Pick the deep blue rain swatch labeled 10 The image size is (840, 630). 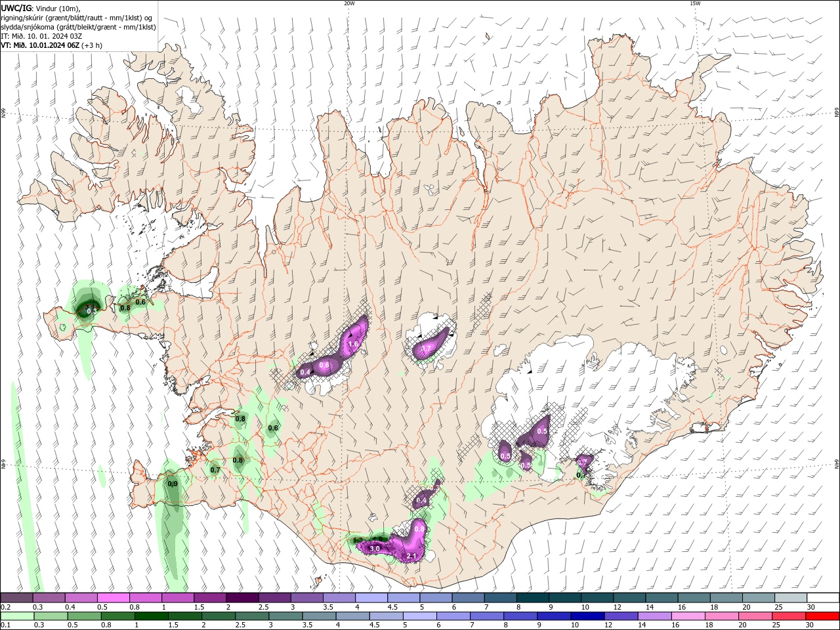coord(587,616)
